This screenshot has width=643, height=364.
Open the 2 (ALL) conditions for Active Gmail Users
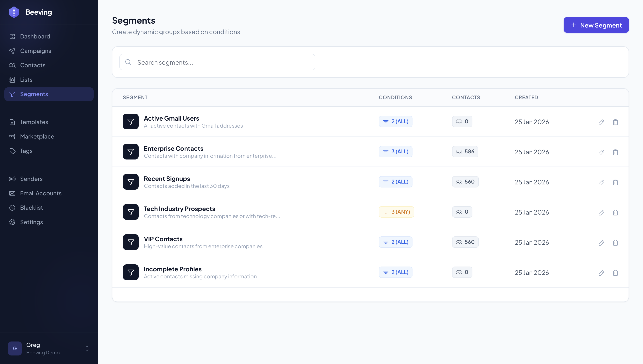click(x=396, y=121)
